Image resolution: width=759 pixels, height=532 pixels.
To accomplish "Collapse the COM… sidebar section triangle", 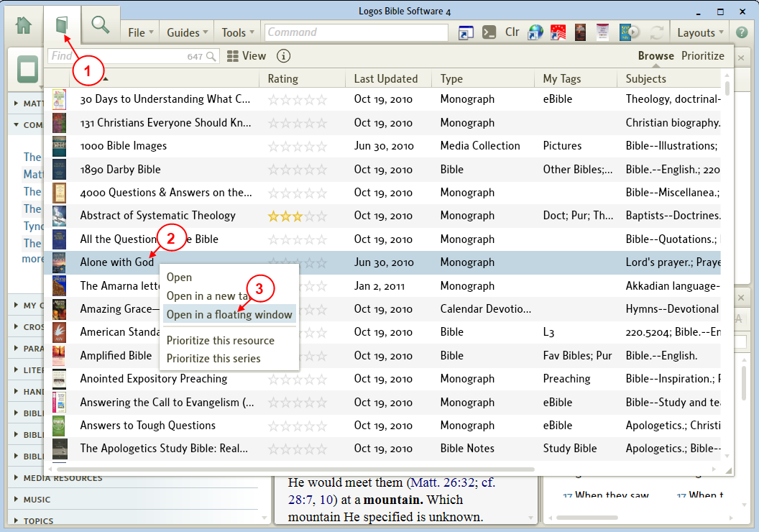I will pos(16,125).
